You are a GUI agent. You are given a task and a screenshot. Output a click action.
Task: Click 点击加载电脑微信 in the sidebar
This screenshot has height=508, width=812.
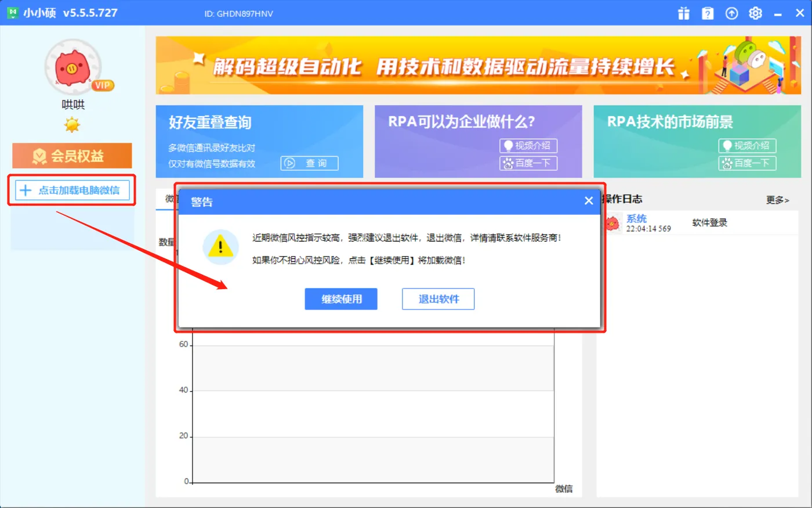click(71, 191)
